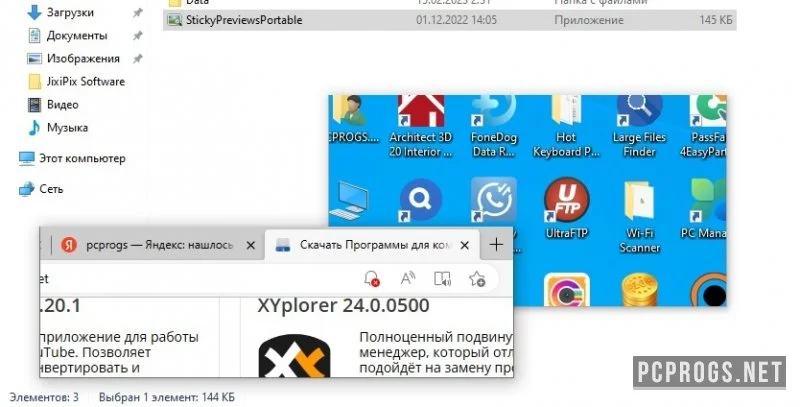Click the Этот компьютер monitor icon
This screenshot has height=407, width=800.
click(x=27, y=159)
